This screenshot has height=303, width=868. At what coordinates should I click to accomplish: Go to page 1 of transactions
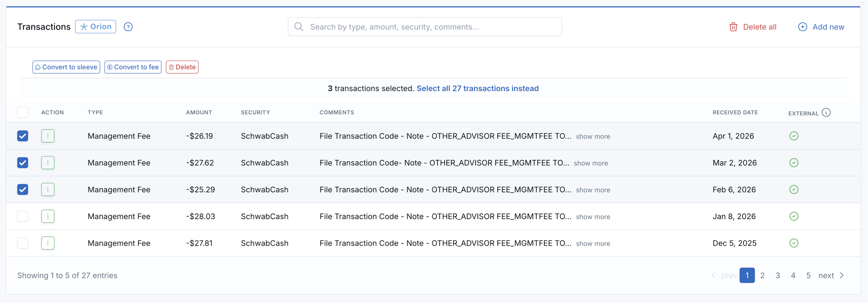click(x=747, y=275)
